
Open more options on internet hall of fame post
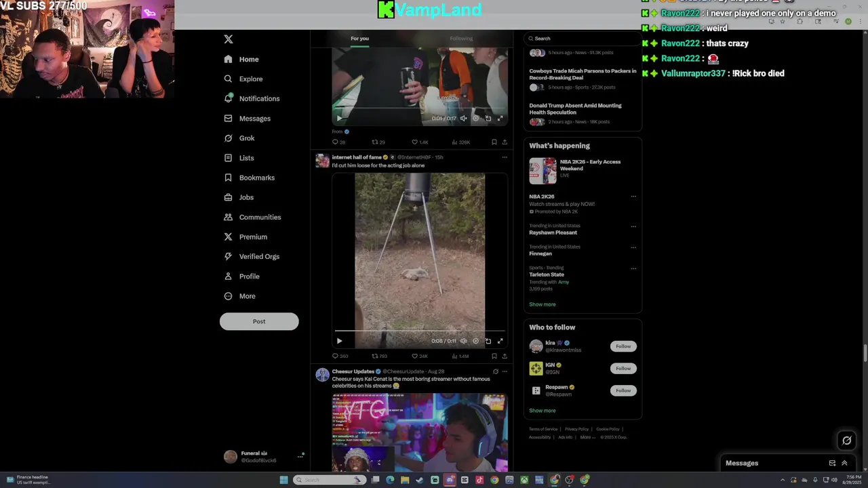(505, 157)
